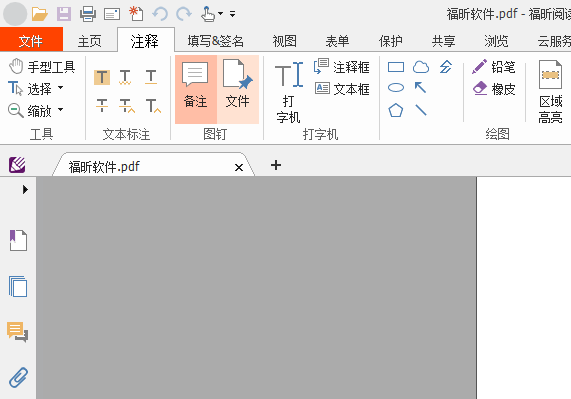
Task: Switch to the 表单 tab
Action: 338,41
